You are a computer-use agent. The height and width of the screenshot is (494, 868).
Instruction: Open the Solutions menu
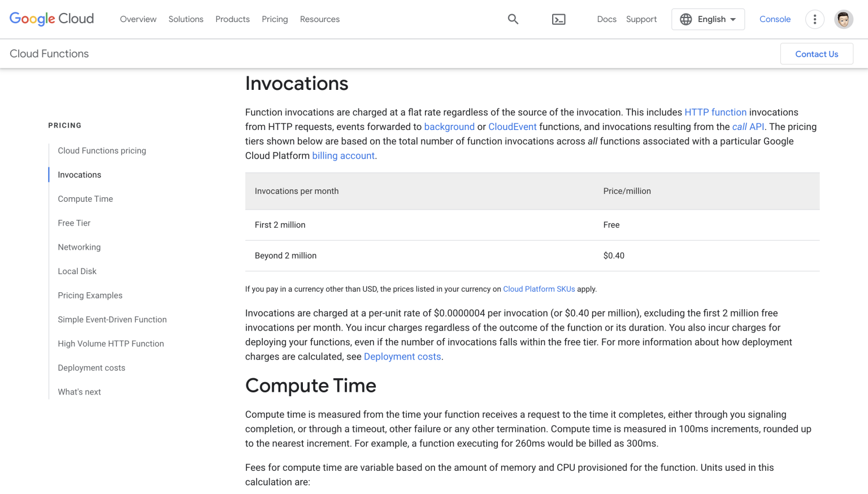[185, 19]
